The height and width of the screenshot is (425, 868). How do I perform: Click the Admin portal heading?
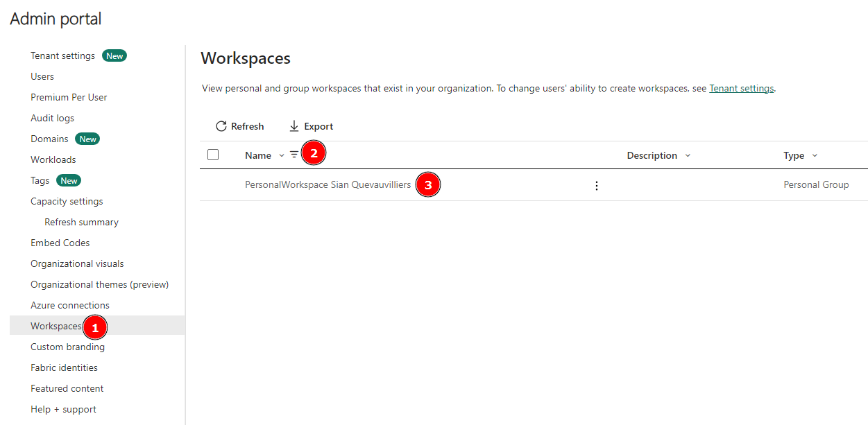(55, 19)
